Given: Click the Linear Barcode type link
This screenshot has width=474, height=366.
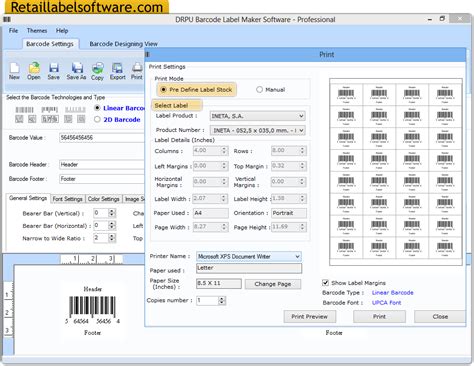Looking at the screenshot, I should click(x=393, y=293).
